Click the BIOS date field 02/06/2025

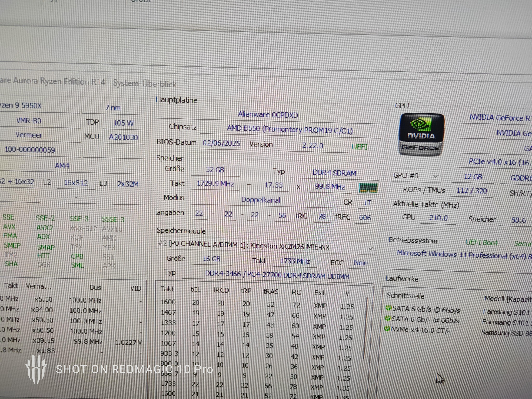point(221,143)
